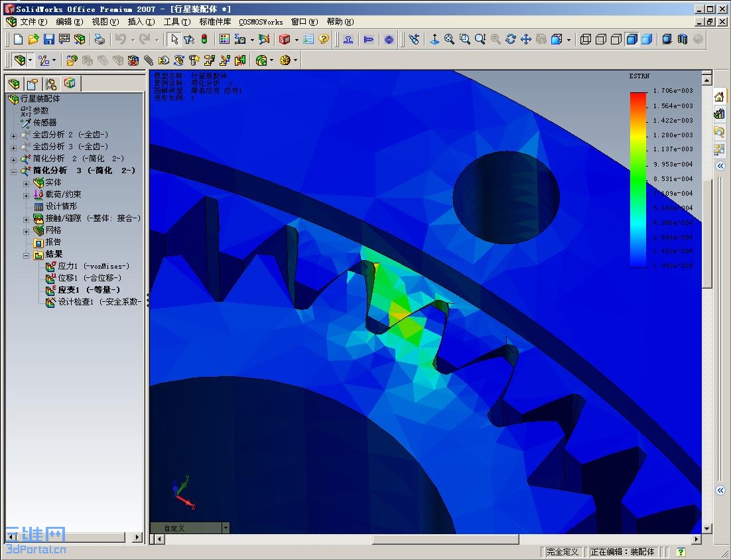Screen dimensions: 731x560
Task: Select the 传感器 item in tree
Action: pyautogui.click(x=38, y=123)
